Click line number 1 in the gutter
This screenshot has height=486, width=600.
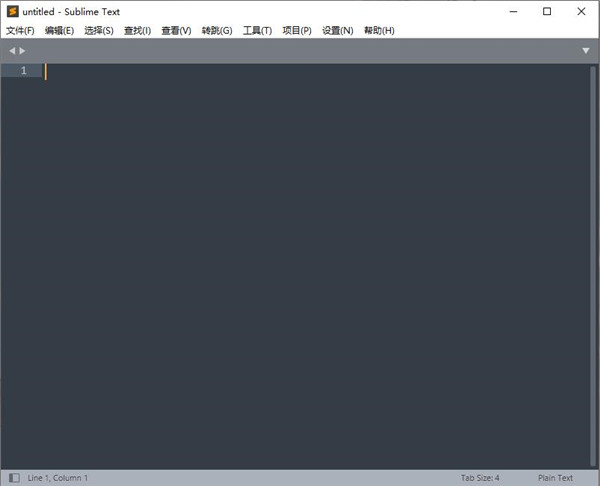[x=24, y=70]
